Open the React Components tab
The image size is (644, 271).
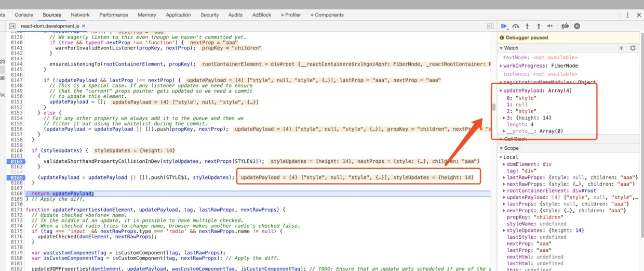tap(327, 15)
